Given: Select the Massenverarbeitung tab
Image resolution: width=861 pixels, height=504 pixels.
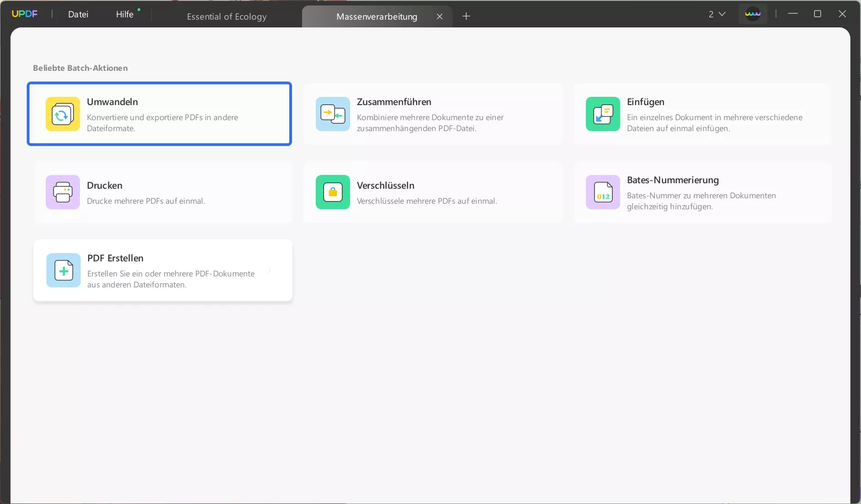Looking at the screenshot, I should [377, 16].
